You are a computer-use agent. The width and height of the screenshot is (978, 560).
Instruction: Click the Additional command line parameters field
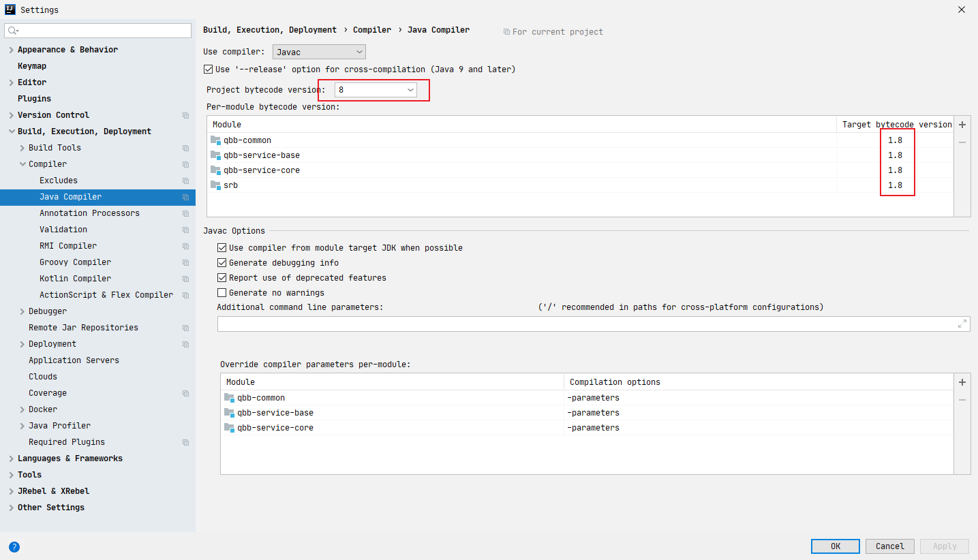[x=586, y=324]
